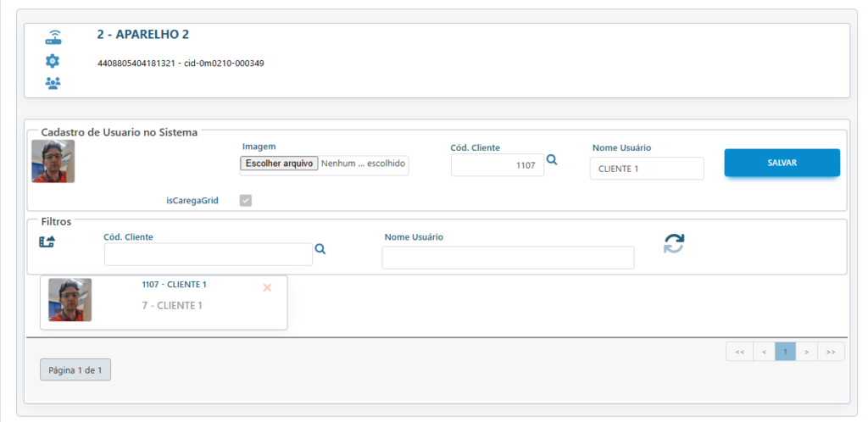The width and height of the screenshot is (868, 422).
Task: Select page 1 in pagination
Action: tap(785, 352)
